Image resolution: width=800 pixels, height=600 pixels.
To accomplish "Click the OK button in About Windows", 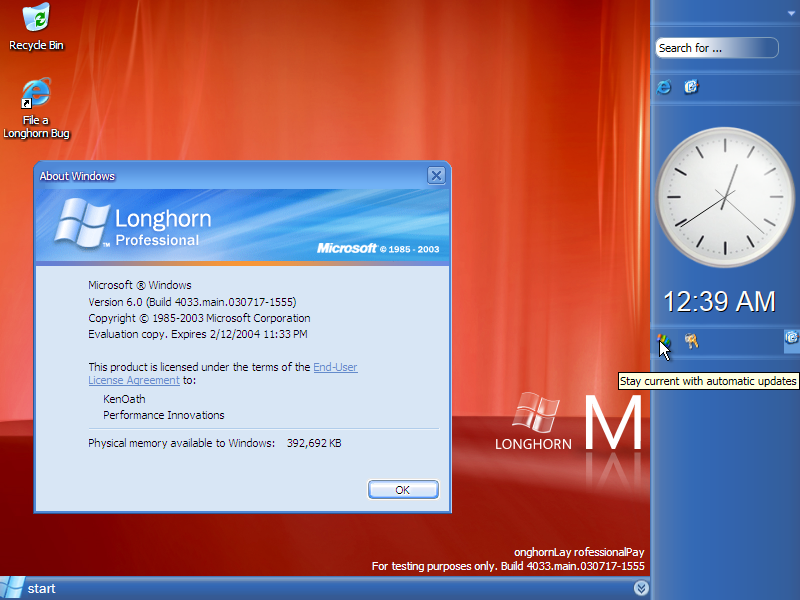I will point(403,490).
